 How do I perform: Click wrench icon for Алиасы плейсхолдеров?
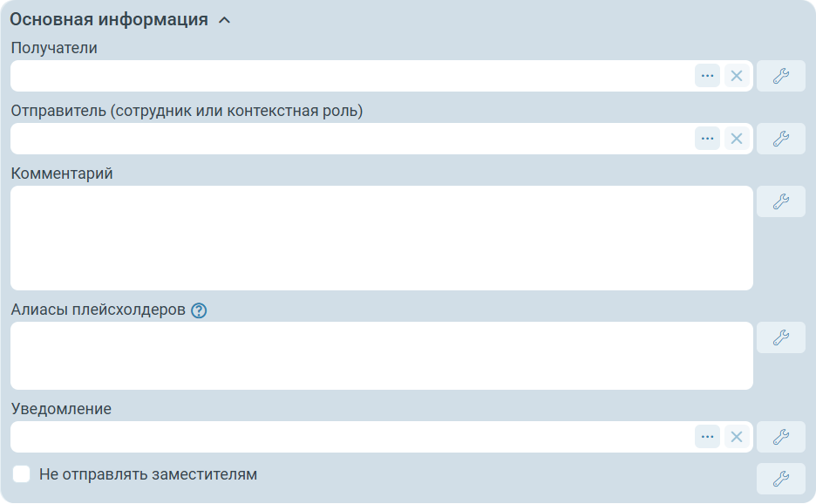coord(780,337)
